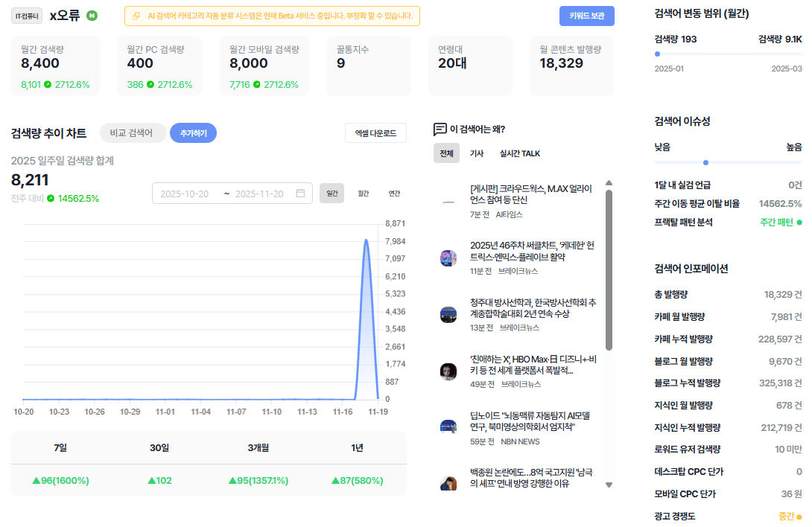Click the speech bubble icon beside 이 검색어는 왜?
This screenshot has width=812, height=527.
click(440, 129)
